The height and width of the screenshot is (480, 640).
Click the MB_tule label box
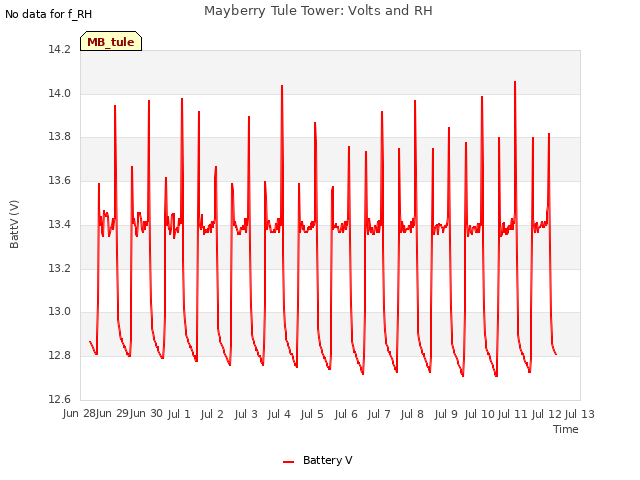click(111, 41)
